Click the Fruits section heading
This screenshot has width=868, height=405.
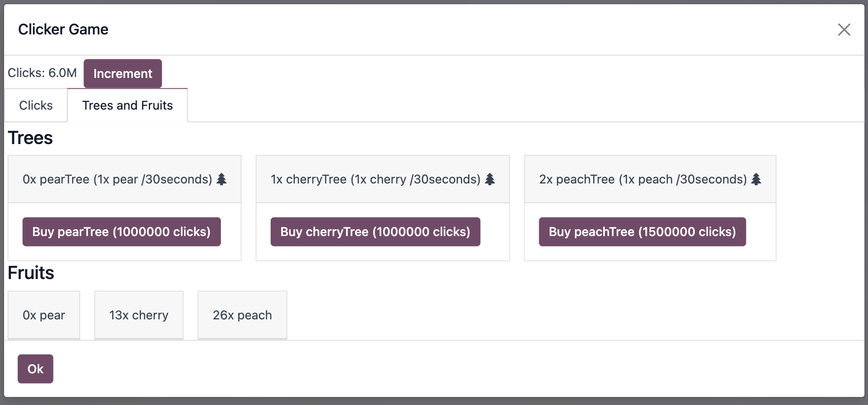click(31, 273)
